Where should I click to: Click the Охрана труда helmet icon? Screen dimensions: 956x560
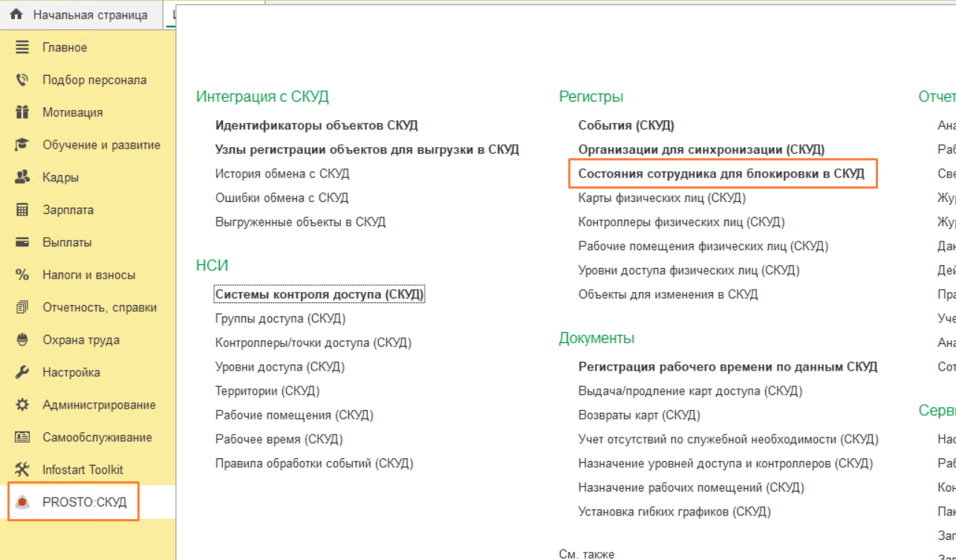coord(22,340)
